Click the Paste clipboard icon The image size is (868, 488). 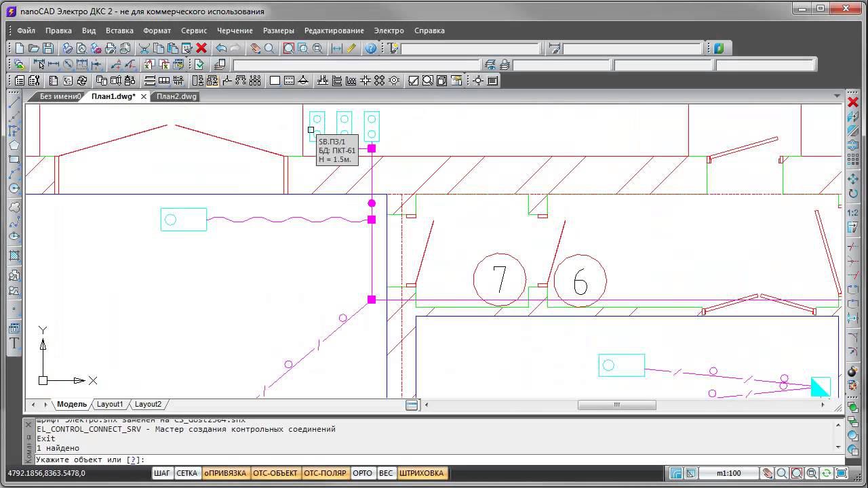click(172, 48)
